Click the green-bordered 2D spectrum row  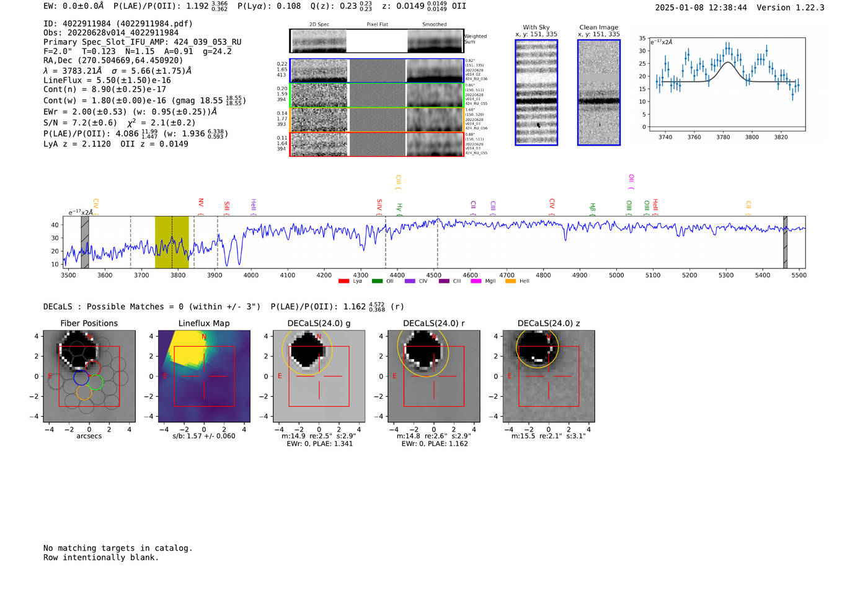click(377, 96)
